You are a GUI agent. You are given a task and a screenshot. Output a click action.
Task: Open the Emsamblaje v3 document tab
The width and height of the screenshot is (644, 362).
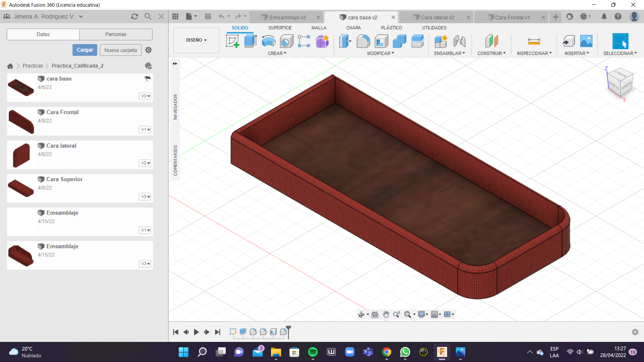coord(287,17)
